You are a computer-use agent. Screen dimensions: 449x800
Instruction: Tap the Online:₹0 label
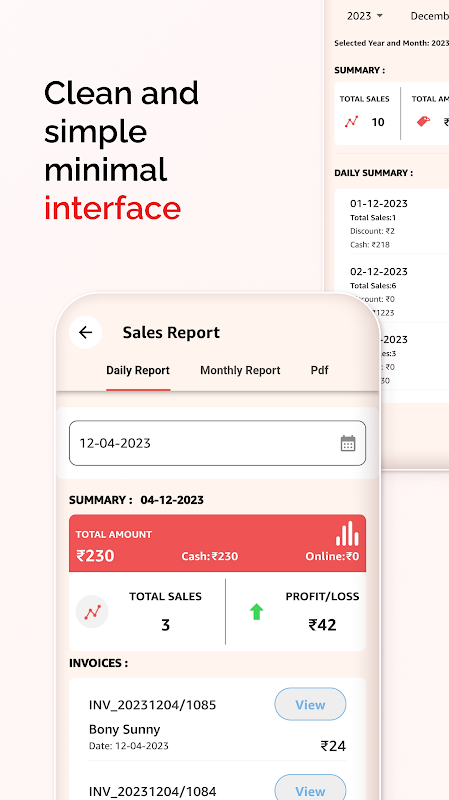pyautogui.click(x=332, y=556)
